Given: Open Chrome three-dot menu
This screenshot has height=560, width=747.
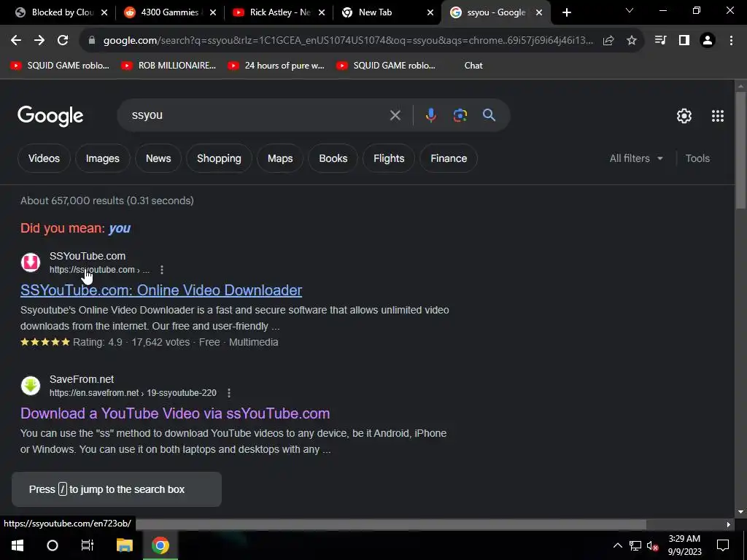Looking at the screenshot, I should [x=731, y=41].
